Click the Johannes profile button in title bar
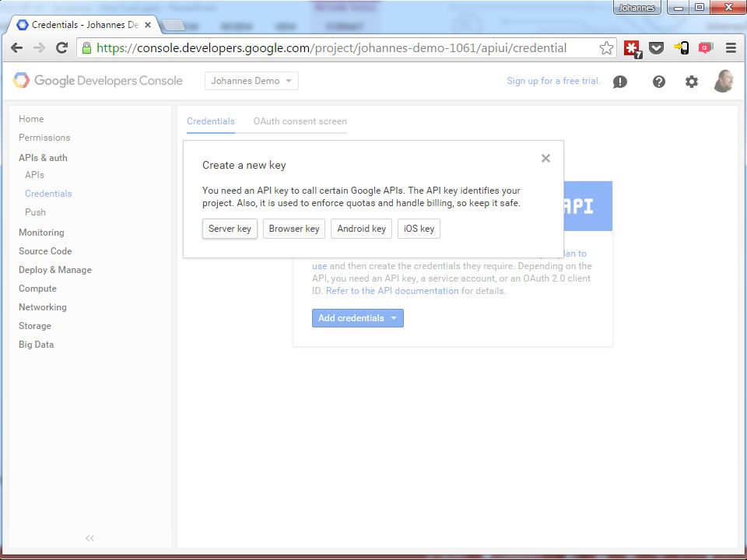 (637, 8)
